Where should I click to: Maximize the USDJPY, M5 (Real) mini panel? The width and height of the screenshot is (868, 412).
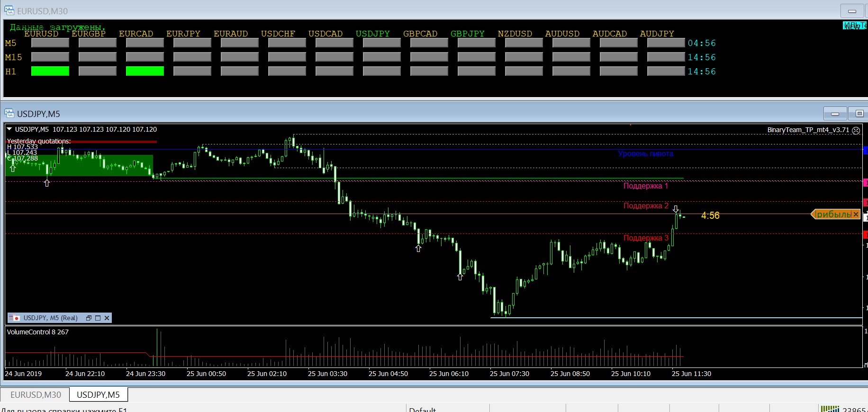point(98,318)
